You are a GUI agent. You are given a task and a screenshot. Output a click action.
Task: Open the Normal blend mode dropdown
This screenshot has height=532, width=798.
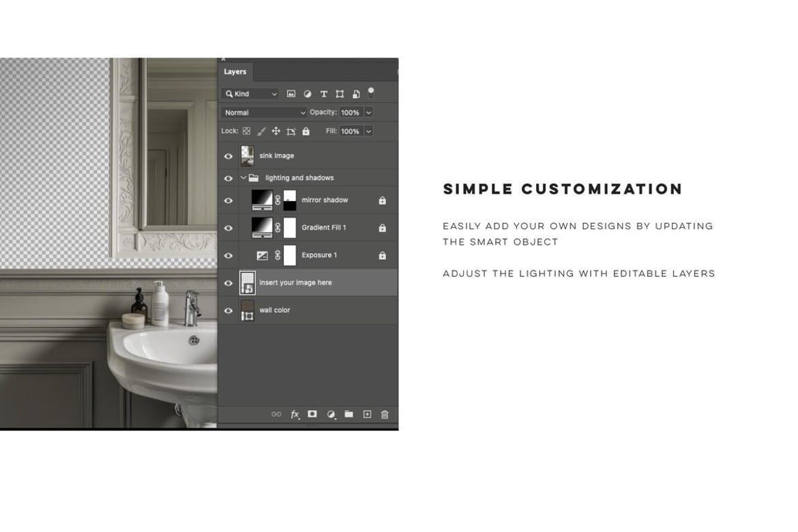click(264, 113)
